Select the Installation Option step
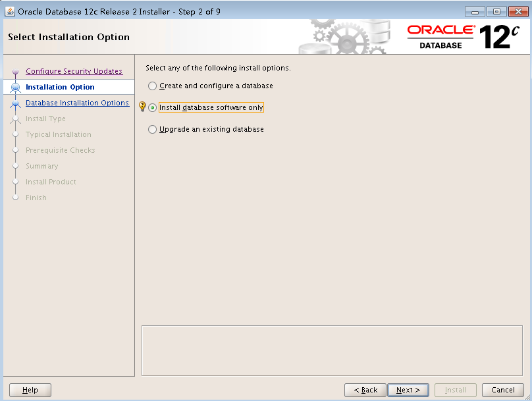532x401 pixels. pos(60,87)
